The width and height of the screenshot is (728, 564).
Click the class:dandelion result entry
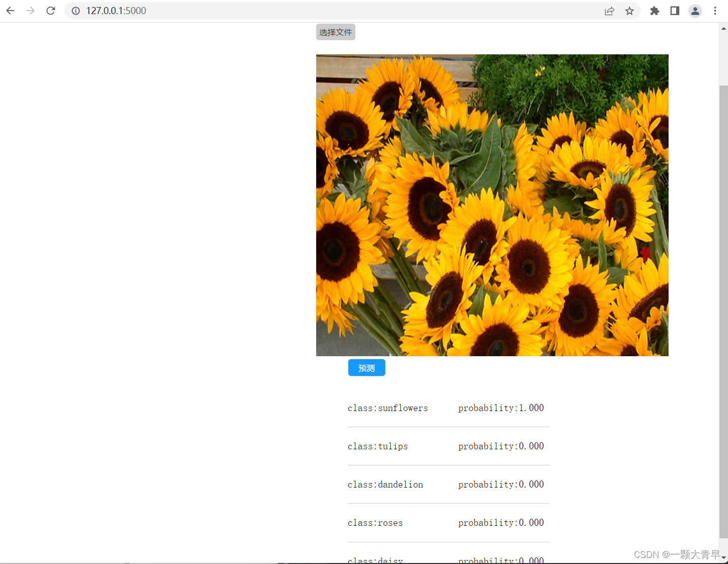385,484
